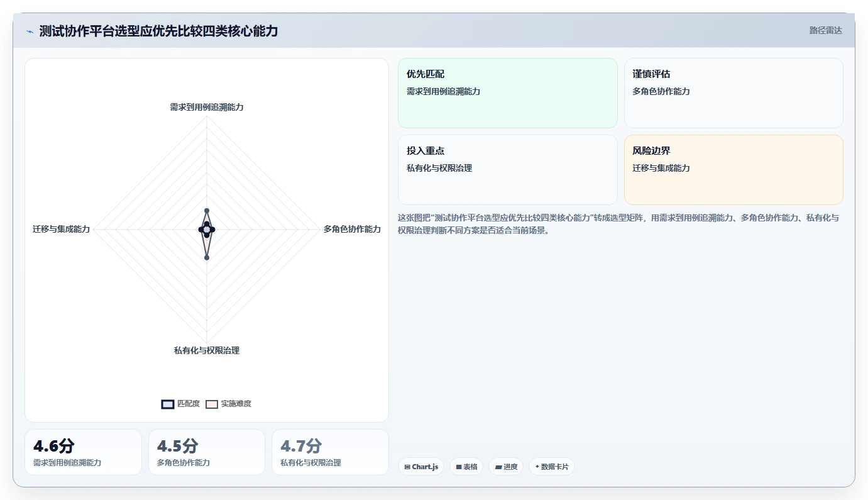
Task: Click the 进度 tag chip
Action: pos(506,467)
